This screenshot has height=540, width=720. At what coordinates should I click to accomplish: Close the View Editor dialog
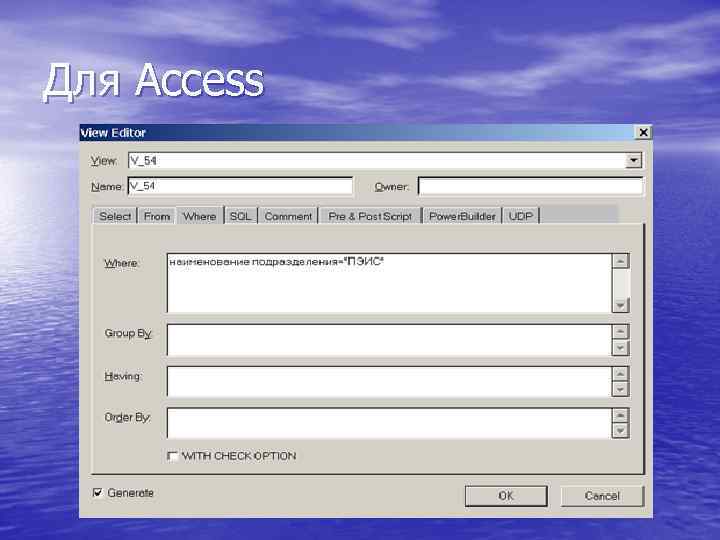point(643,133)
